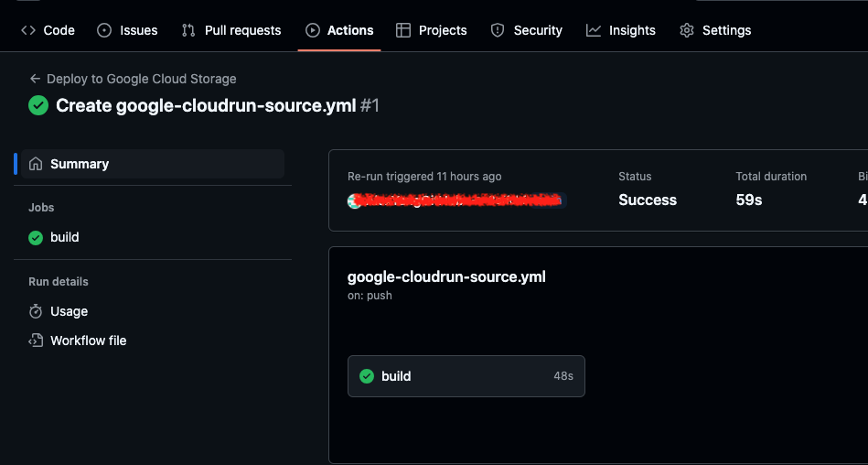This screenshot has height=465, width=868.
Task: Click the Status label
Action: pos(635,177)
